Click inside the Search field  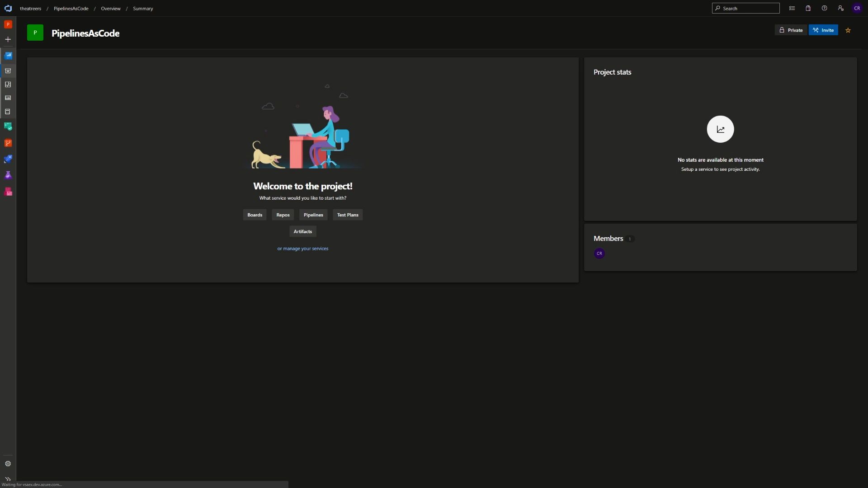click(746, 8)
